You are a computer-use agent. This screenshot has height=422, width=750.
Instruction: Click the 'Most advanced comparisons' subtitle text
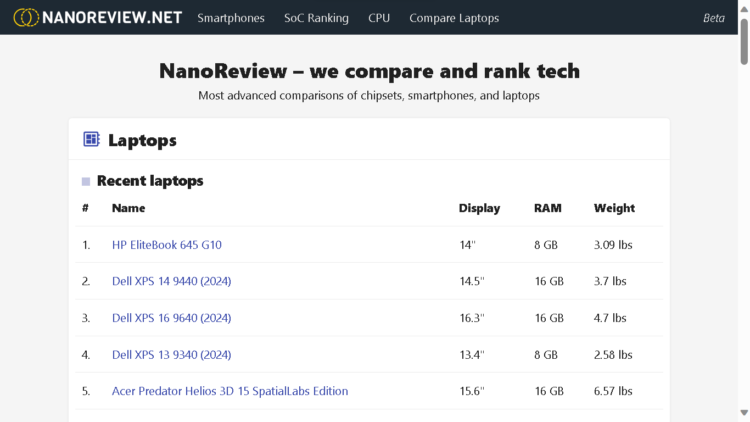(369, 95)
